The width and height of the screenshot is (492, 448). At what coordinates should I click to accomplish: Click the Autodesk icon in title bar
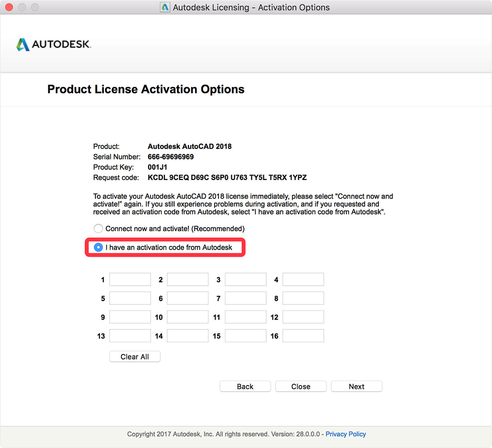coord(165,7)
